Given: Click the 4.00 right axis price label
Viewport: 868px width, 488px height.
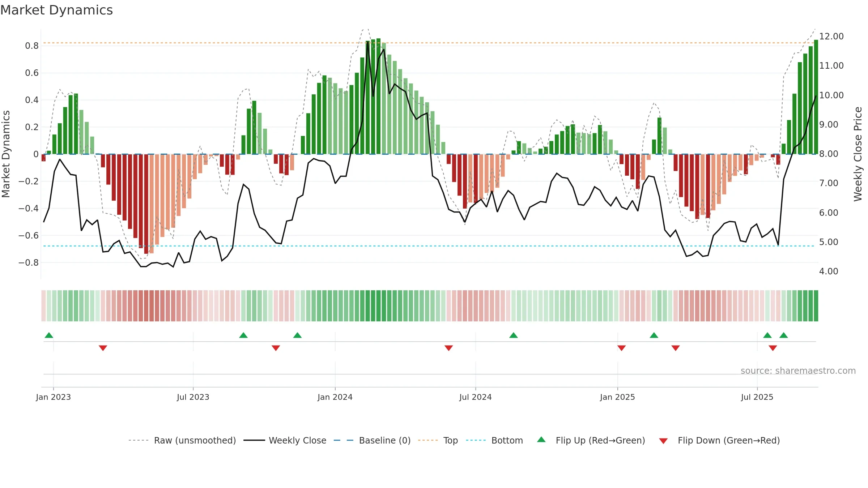Looking at the screenshot, I should (829, 271).
